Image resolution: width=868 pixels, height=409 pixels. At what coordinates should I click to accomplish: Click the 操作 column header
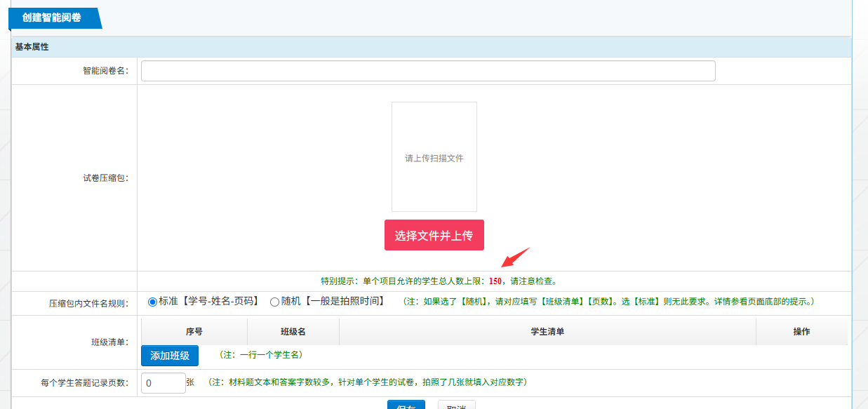coord(801,332)
